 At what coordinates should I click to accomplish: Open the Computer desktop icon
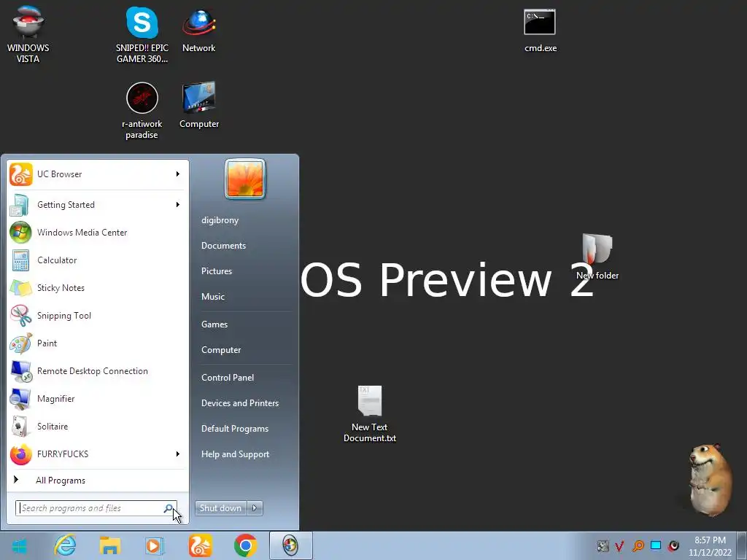click(x=199, y=106)
